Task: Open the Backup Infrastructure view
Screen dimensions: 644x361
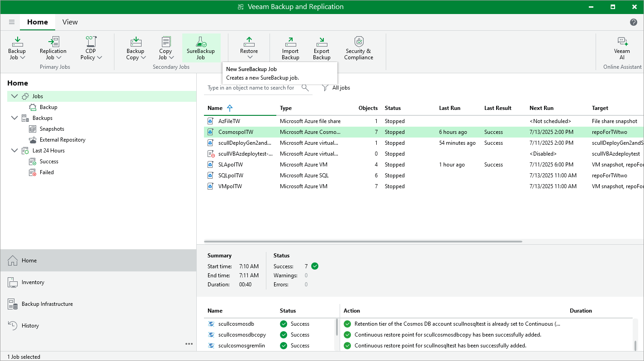Action: point(47,304)
